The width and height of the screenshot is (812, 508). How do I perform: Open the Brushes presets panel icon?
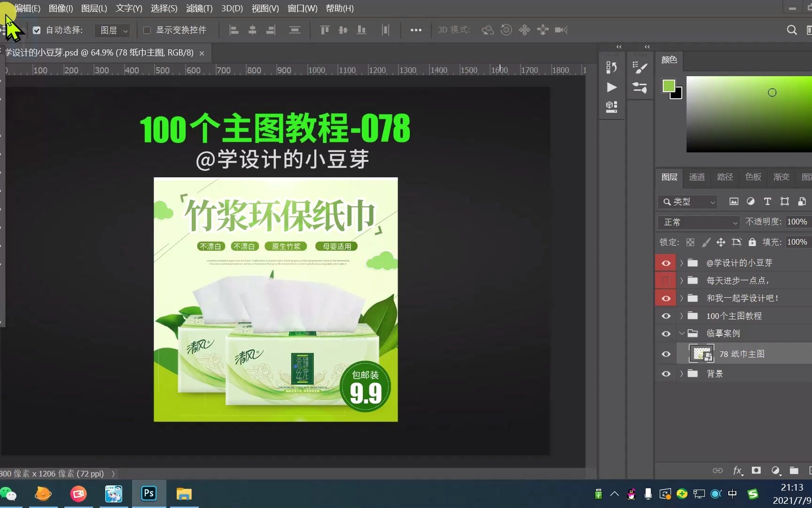tap(640, 87)
